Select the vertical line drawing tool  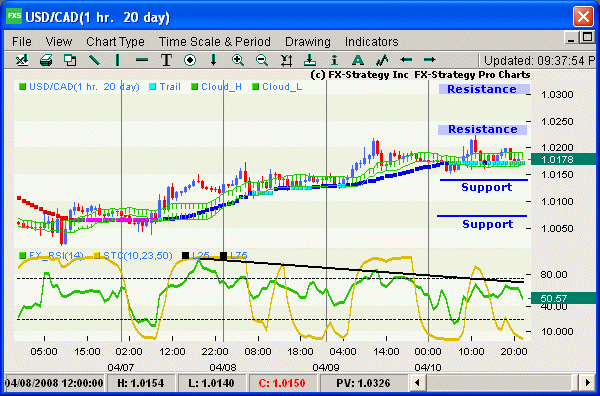tap(117, 60)
